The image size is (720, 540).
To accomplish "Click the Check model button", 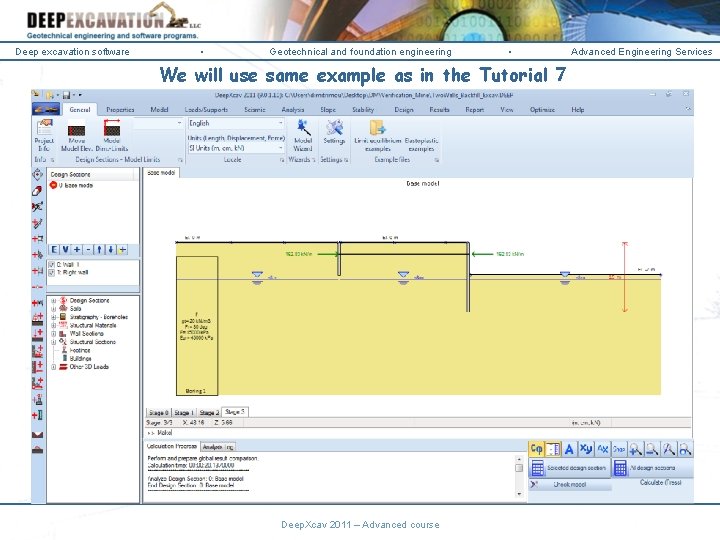I will click(x=570, y=484).
